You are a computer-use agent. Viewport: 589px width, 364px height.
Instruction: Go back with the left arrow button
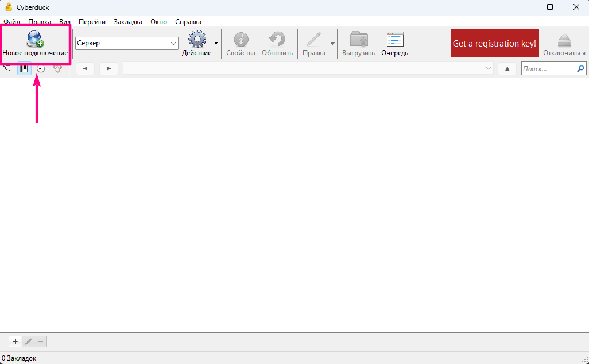86,68
